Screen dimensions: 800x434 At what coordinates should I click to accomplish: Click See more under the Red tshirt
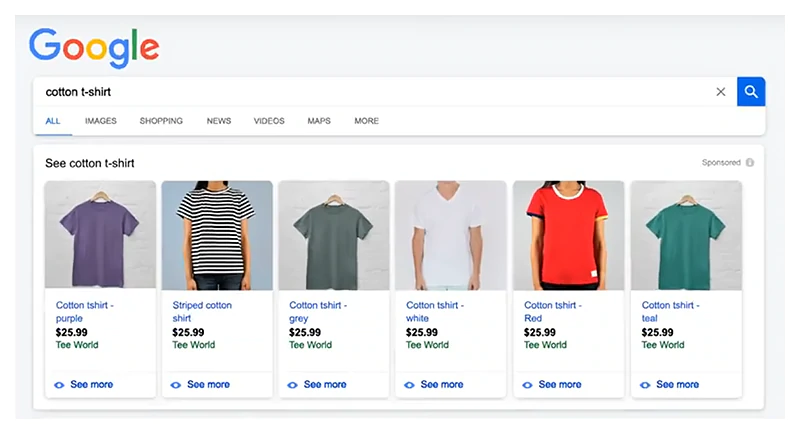(559, 385)
